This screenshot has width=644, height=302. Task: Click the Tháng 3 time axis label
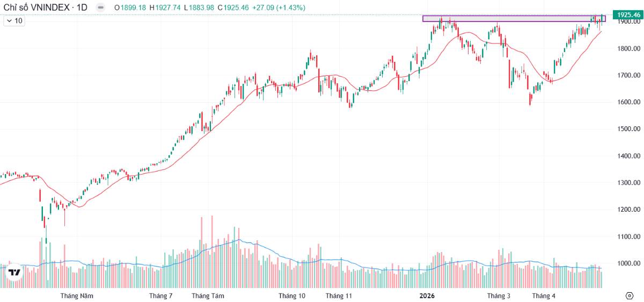coord(499,296)
